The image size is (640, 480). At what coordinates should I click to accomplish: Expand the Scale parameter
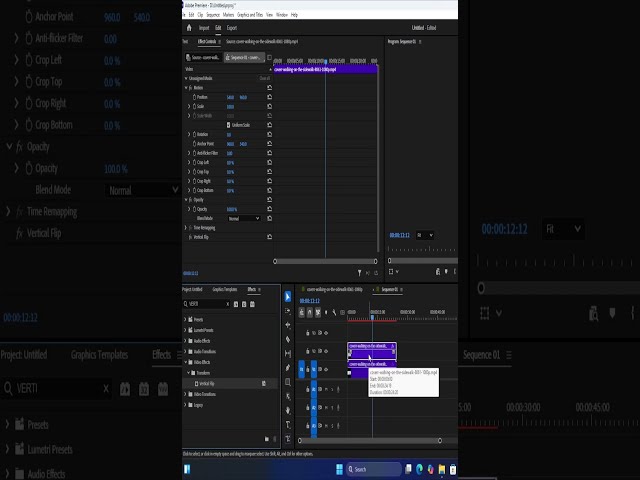pos(189,106)
